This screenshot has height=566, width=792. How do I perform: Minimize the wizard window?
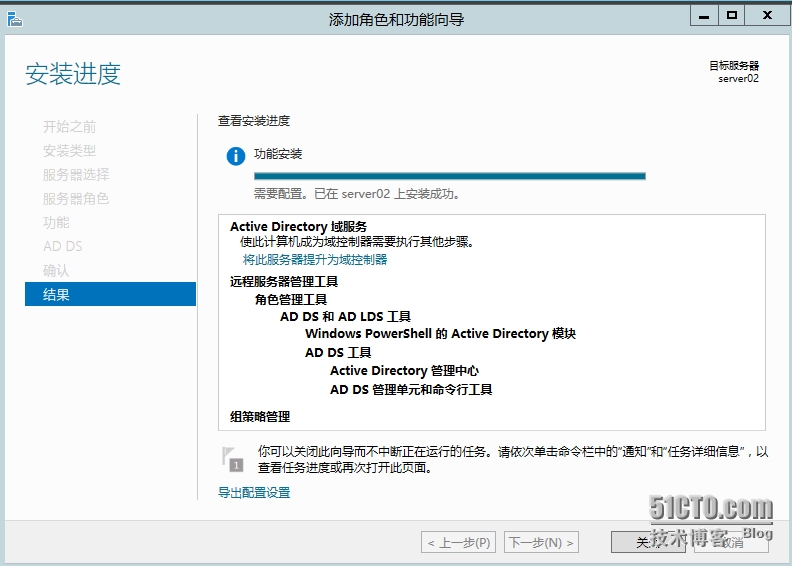pyautogui.click(x=704, y=16)
